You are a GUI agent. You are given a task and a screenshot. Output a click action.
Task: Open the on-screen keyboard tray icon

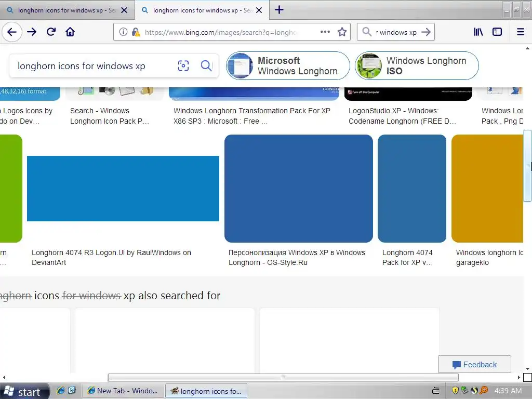pos(436,391)
